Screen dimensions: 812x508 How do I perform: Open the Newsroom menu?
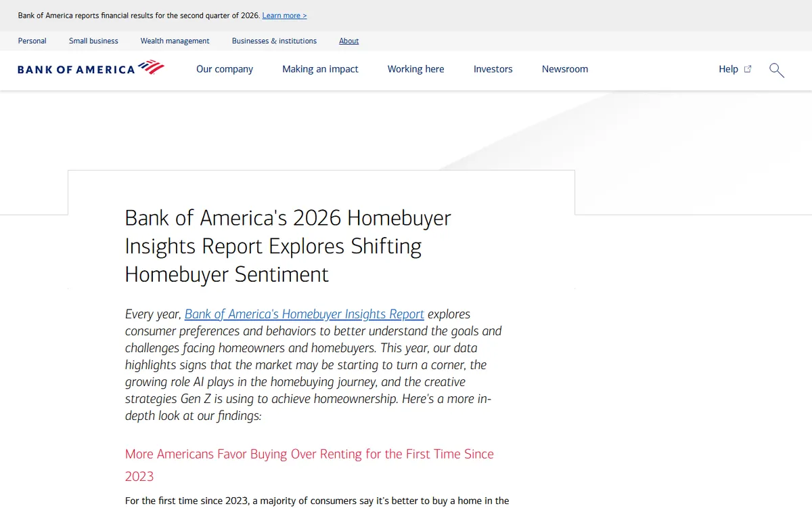pyautogui.click(x=565, y=69)
